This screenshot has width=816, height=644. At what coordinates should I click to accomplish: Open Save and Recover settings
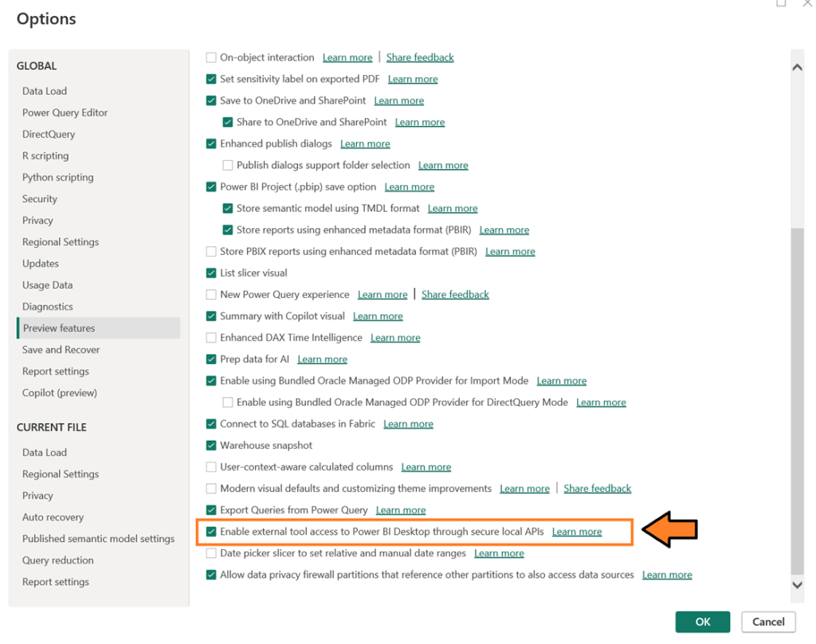[61, 350]
